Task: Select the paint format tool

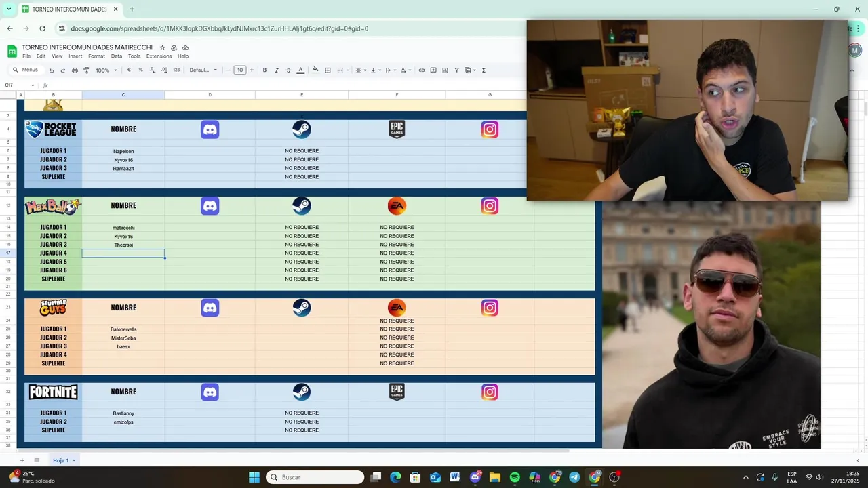Action: point(86,70)
